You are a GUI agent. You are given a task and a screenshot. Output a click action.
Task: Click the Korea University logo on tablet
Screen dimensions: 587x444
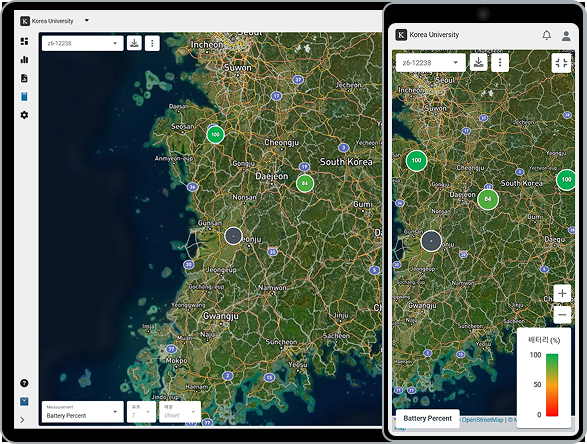coord(25,21)
